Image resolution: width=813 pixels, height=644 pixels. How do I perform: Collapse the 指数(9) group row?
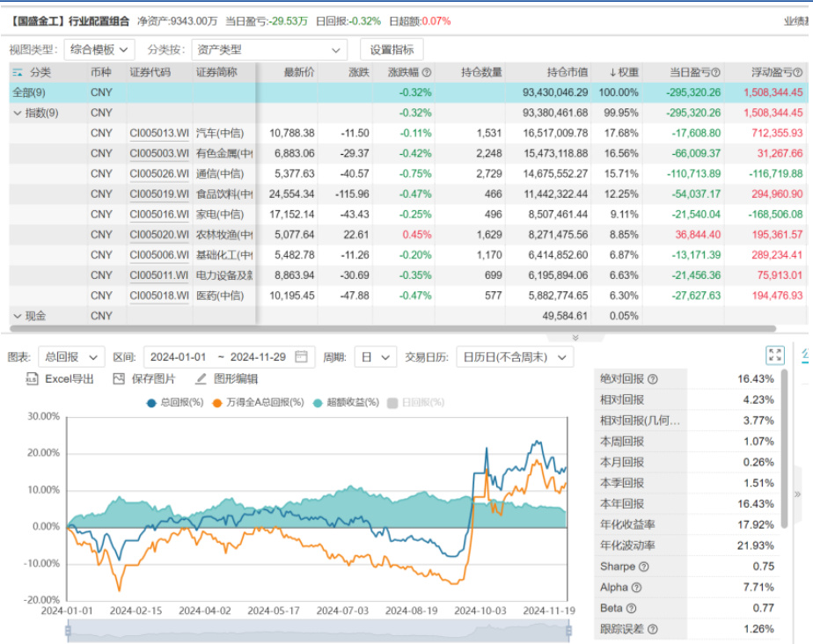[18, 113]
